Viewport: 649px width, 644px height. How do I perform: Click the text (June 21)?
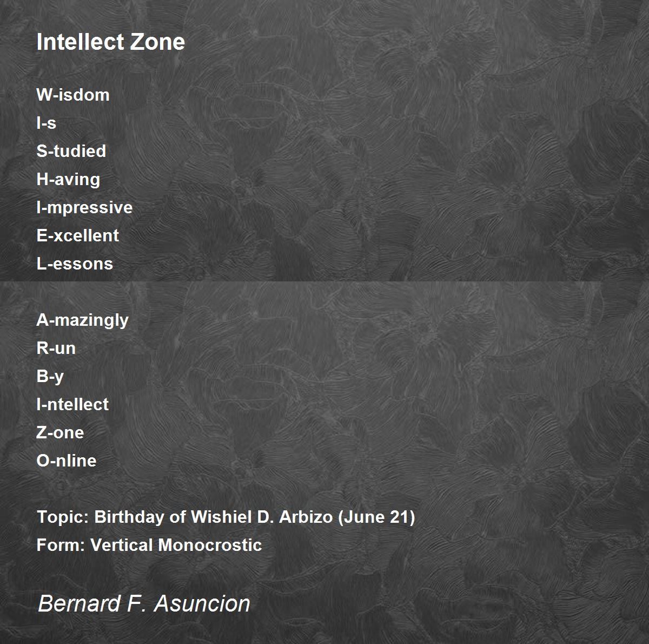(x=376, y=517)
